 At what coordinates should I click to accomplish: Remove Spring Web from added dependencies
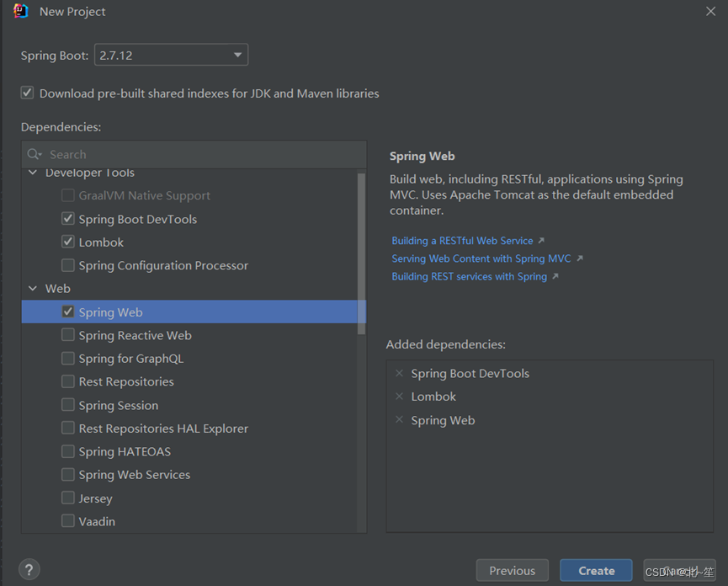[399, 420]
